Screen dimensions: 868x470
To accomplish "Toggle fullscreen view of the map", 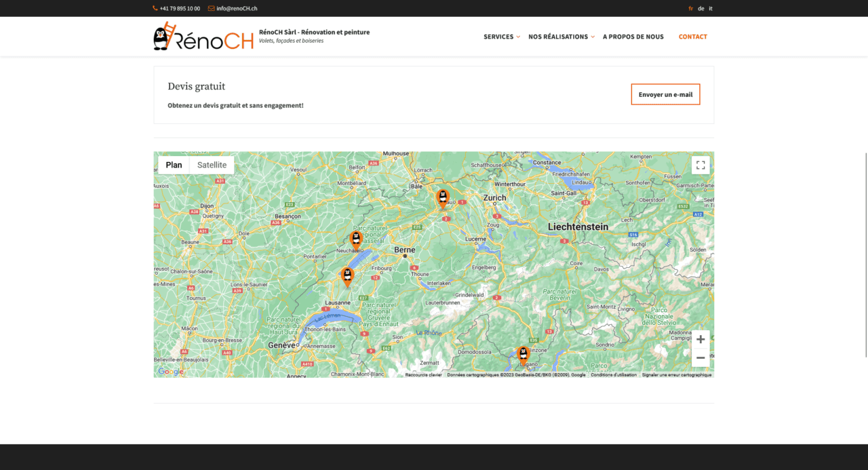I will click(x=701, y=165).
